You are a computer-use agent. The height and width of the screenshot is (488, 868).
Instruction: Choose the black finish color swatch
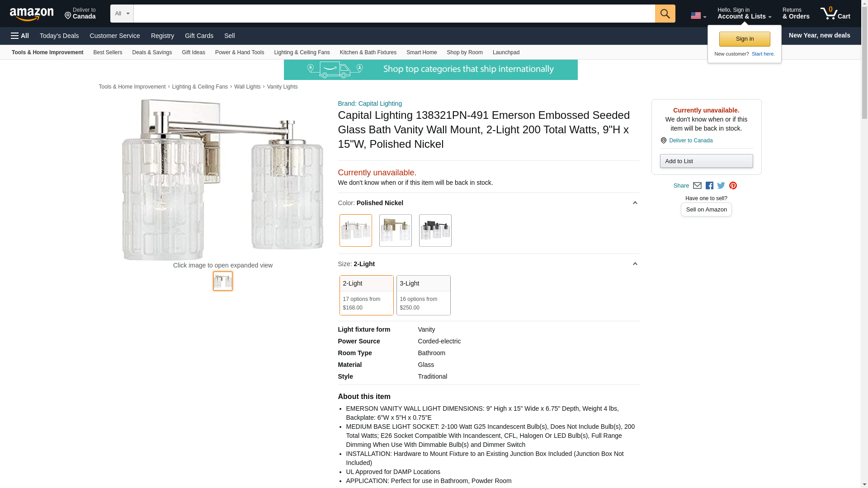(x=435, y=230)
